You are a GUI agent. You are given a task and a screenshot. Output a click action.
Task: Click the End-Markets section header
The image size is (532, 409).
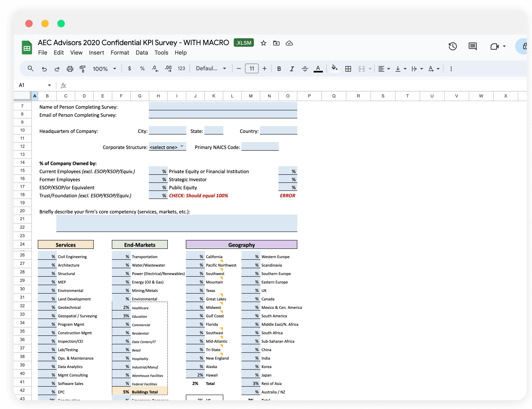pyautogui.click(x=140, y=245)
